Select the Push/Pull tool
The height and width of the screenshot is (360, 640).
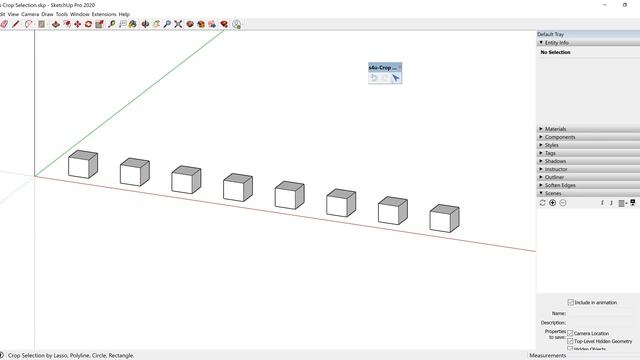(x=56, y=24)
